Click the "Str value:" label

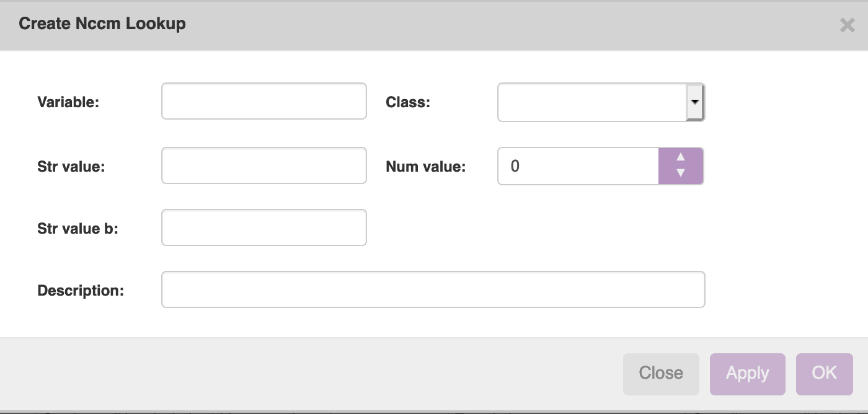(71, 166)
